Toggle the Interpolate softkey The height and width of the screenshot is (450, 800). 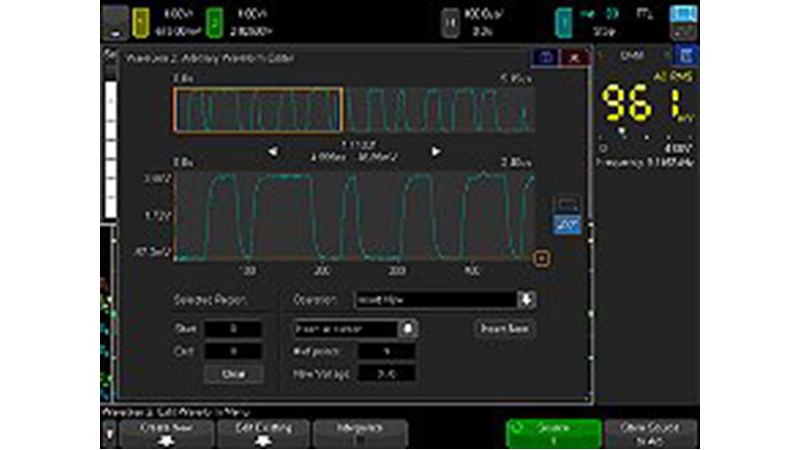pyautogui.click(x=360, y=431)
